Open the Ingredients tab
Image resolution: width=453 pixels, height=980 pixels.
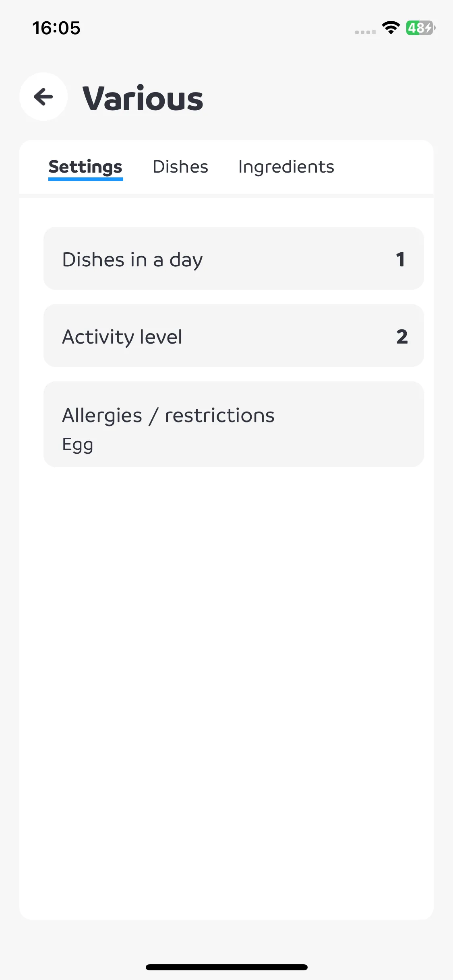point(286,167)
